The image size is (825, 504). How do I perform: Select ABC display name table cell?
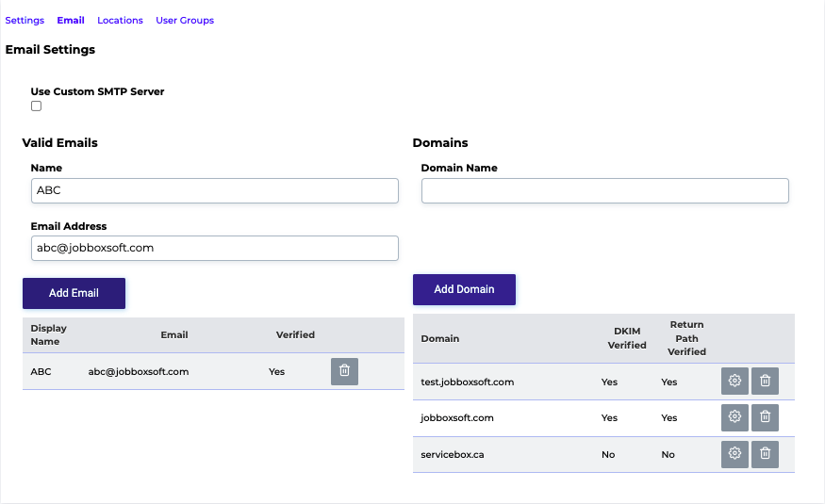[x=41, y=371]
